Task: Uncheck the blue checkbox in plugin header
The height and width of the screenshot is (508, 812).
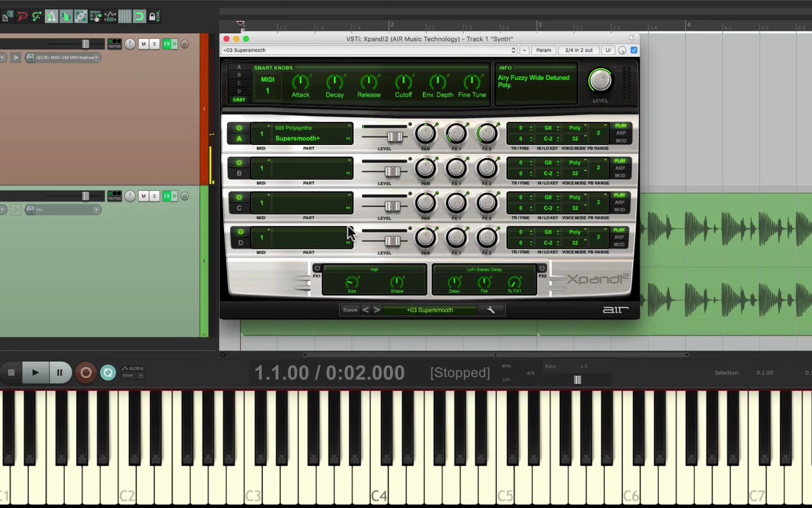Action: tap(633, 50)
